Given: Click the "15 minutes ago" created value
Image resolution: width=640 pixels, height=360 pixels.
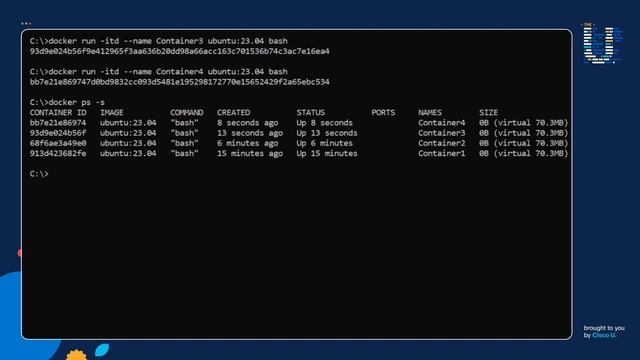Looking at the screenshot, I should click(x=250, y=153).
